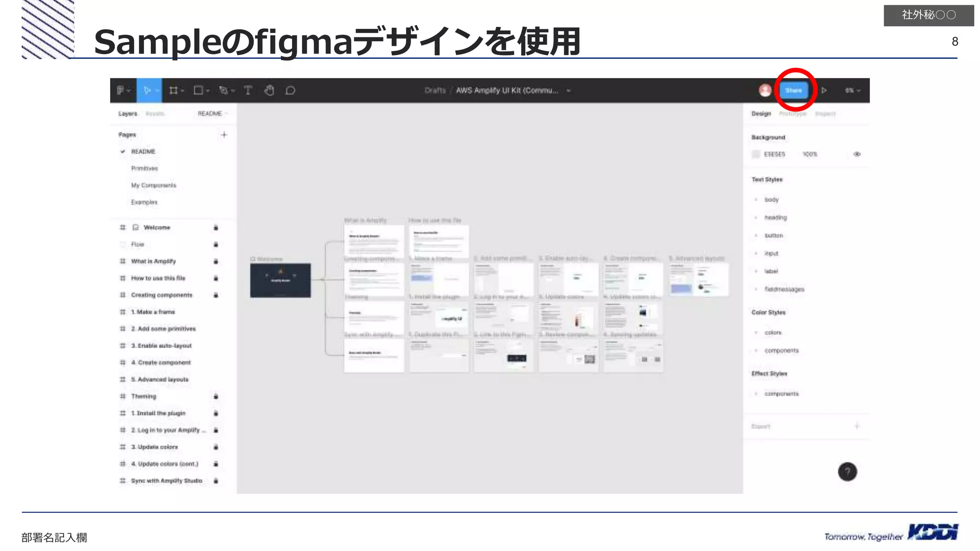Select the 1. Make a frame layer
This screenshot has height=551, width=980.
(153, 312)
